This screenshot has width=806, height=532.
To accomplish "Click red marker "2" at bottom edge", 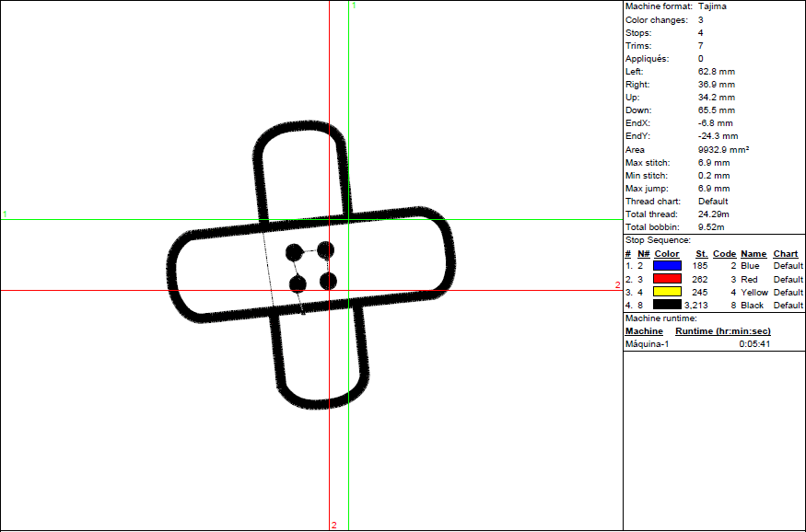I will point(333,526).
